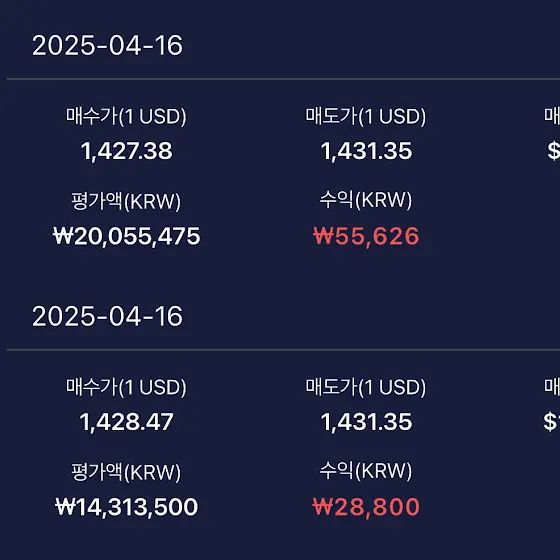Select the red profit figure ₩55,626
This screenshot has width=560, height=560.
pos(366,236)
